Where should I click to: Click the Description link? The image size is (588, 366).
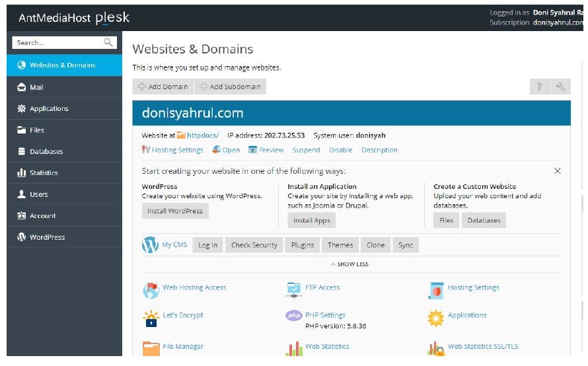379,150
